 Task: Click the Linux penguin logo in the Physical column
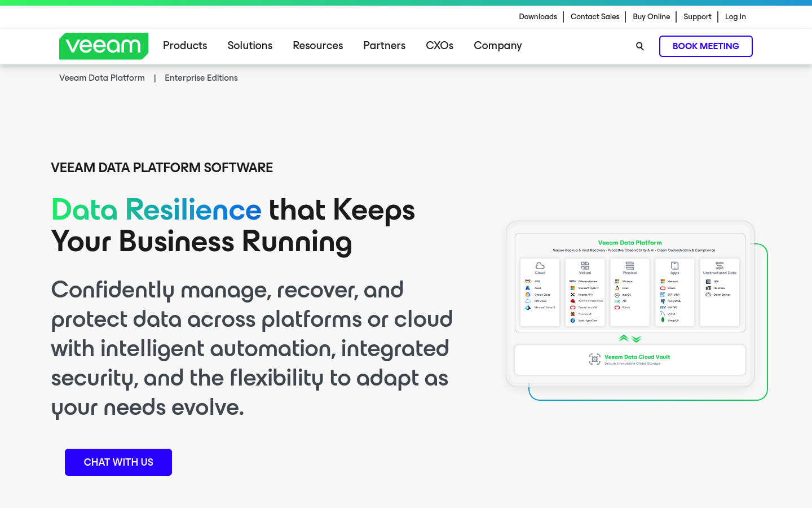click(x=617, y=288)
